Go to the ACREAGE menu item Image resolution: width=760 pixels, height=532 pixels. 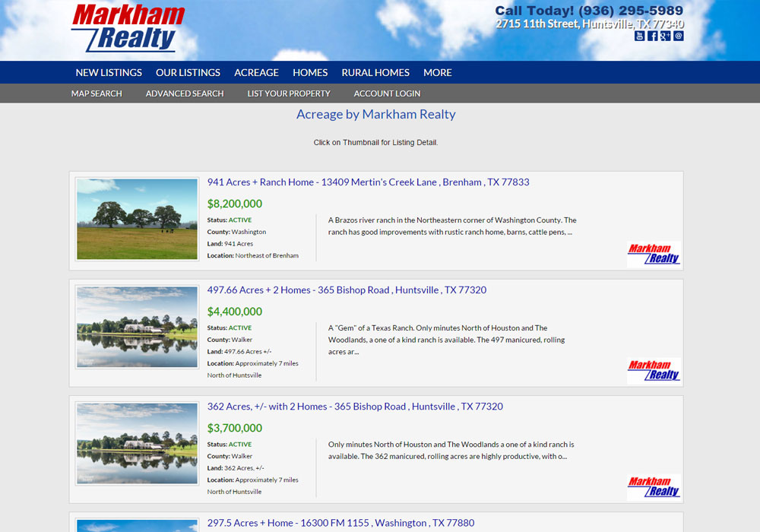pos(256,73)
